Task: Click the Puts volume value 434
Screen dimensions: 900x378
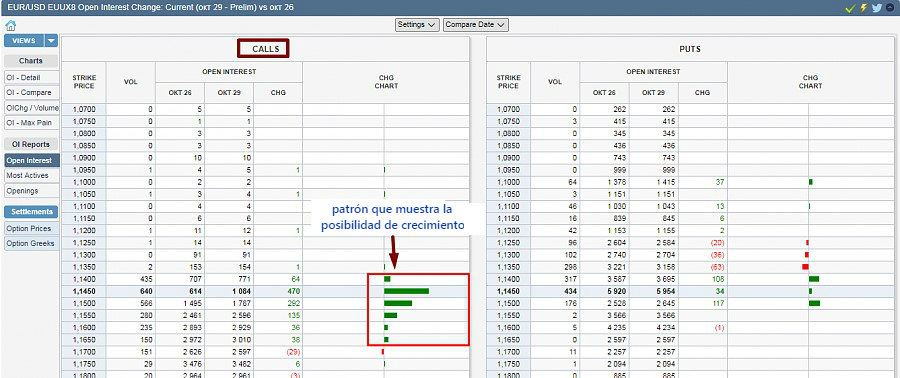Action: pyautogui.click(x=570, y=291)
